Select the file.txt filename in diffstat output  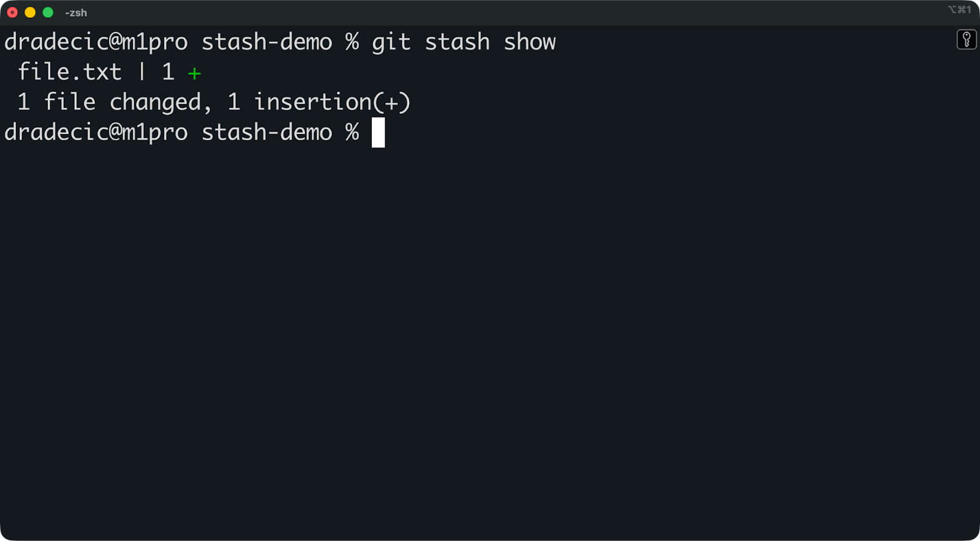pyautogui.click(x=69, y=72)
